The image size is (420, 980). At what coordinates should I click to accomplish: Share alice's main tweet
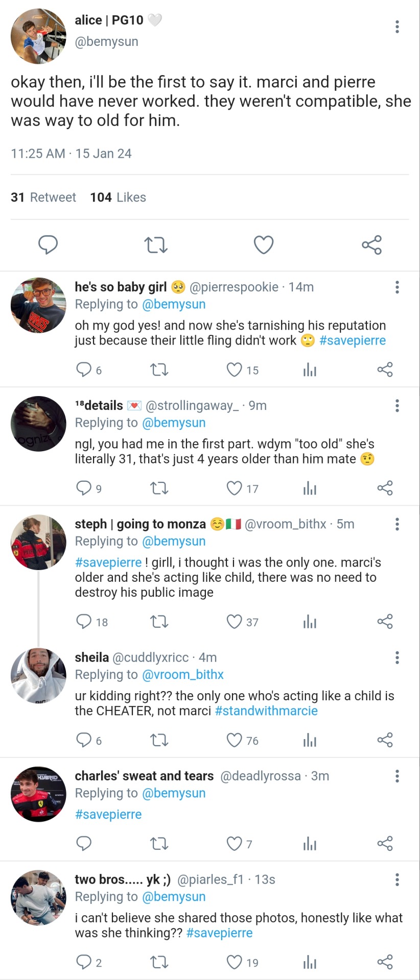pyautogui.click(x=371, y=245)
